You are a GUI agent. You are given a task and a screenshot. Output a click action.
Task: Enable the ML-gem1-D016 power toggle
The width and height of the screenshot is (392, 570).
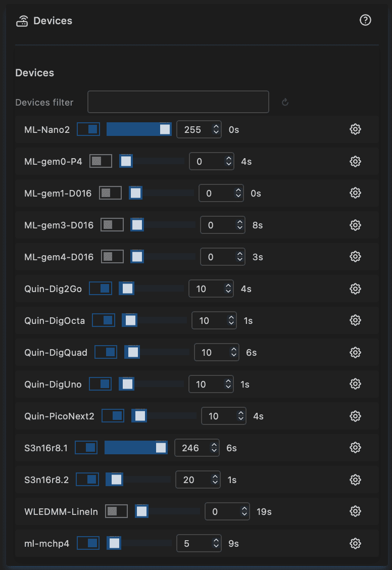point(110,193)
